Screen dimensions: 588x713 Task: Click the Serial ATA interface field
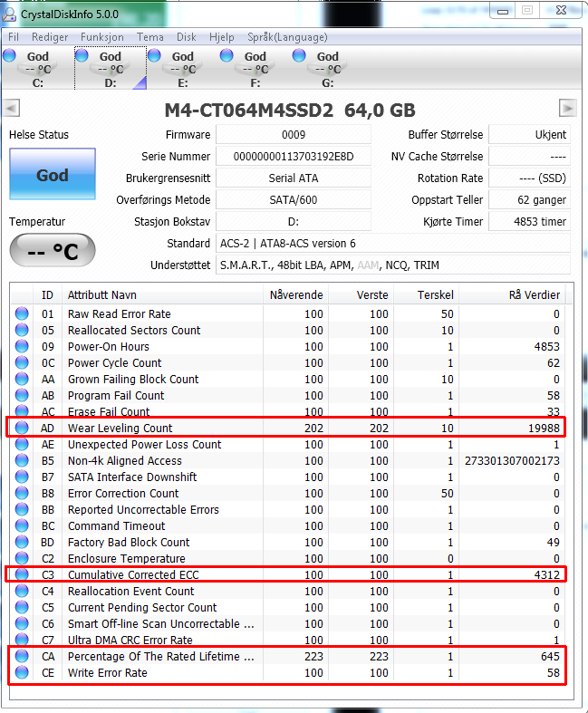click(294, 178)
